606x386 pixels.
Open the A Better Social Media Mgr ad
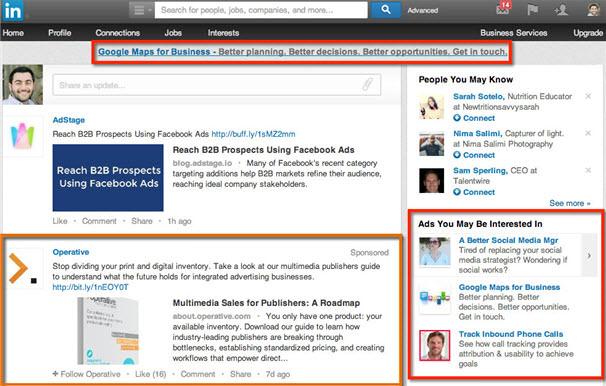click(508, 240)
